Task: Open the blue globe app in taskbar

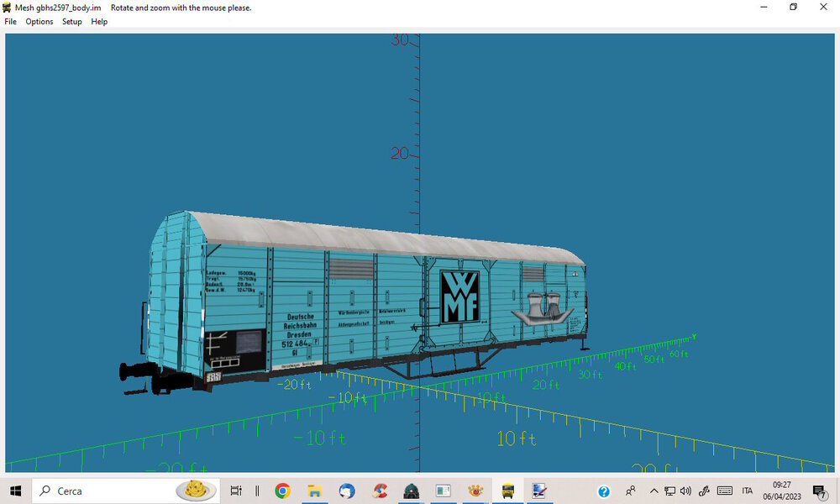Action: [347, 491]
